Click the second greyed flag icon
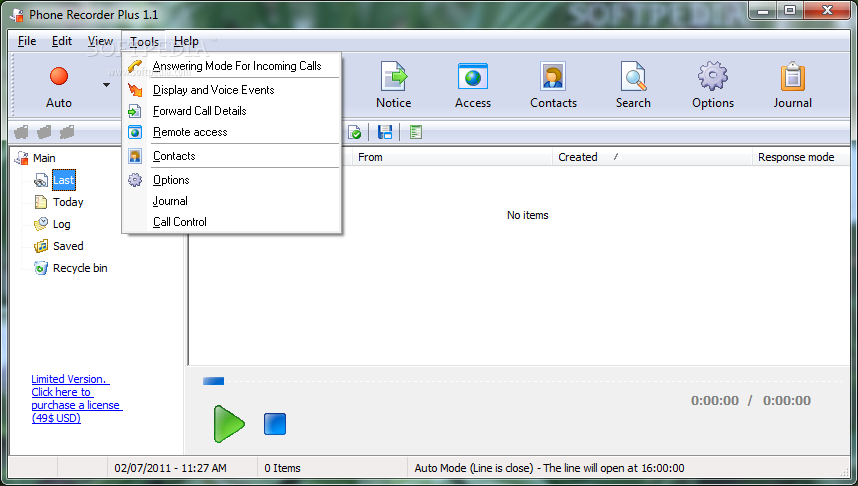The width and height of the screenshot is (858, 486). [x=44, y=132]
